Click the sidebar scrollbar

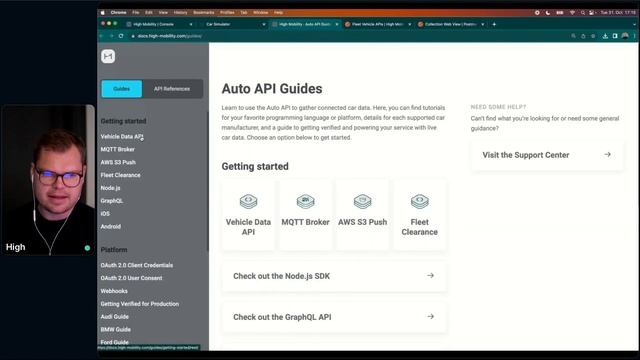[x=208, y=182]
